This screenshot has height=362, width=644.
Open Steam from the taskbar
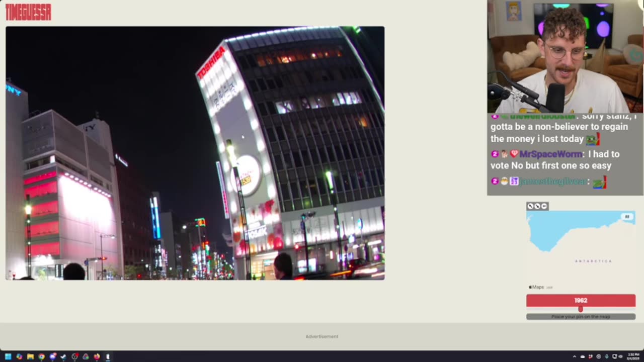tap(63, 356)
